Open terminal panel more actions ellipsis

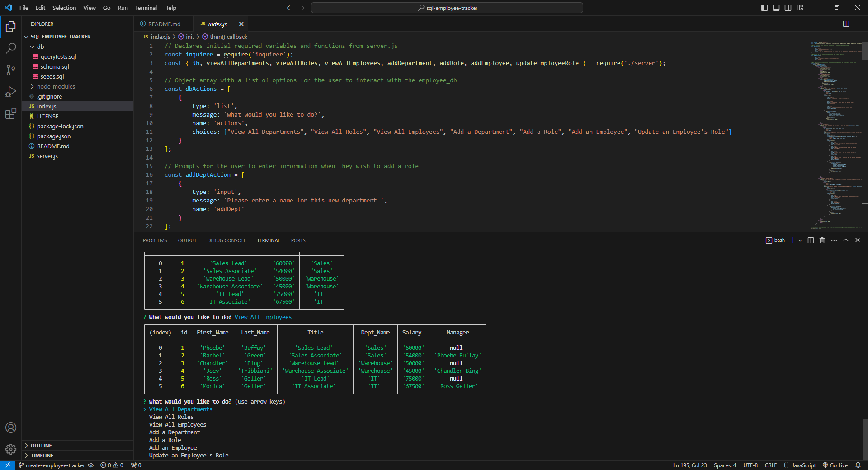(x=834, y=240)
